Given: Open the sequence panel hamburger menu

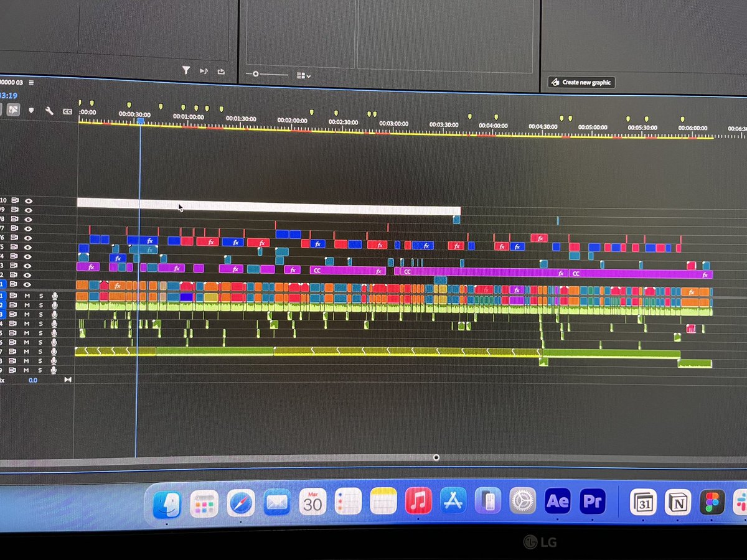Looking at the screenshot, I should tap(31, 82).
